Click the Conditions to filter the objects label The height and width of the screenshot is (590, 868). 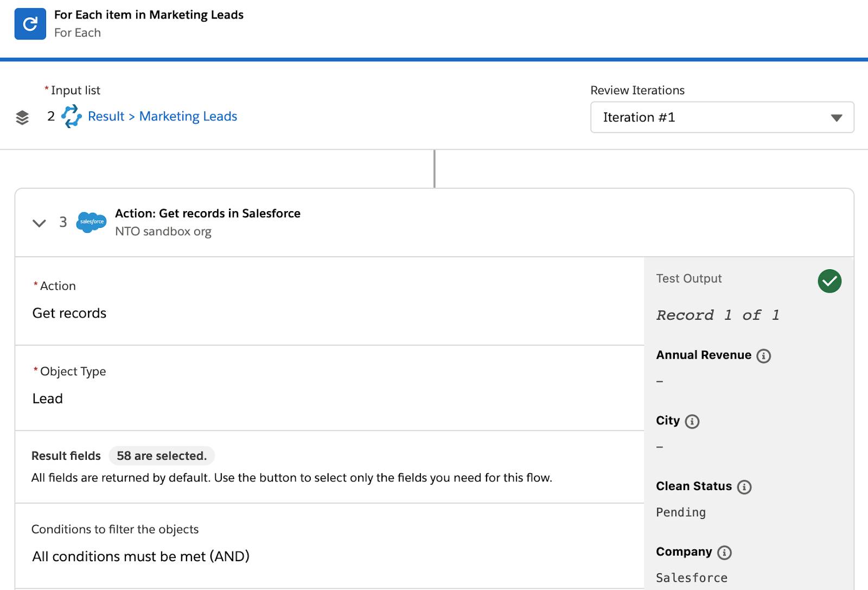click(x=115, y=529)
